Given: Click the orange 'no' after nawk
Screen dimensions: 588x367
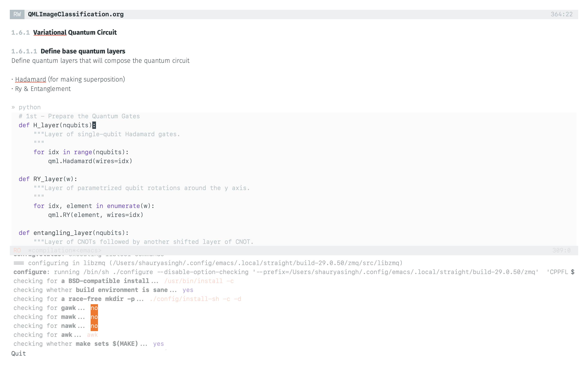Looking at the screenshot, I should click(x=94, y=326).
